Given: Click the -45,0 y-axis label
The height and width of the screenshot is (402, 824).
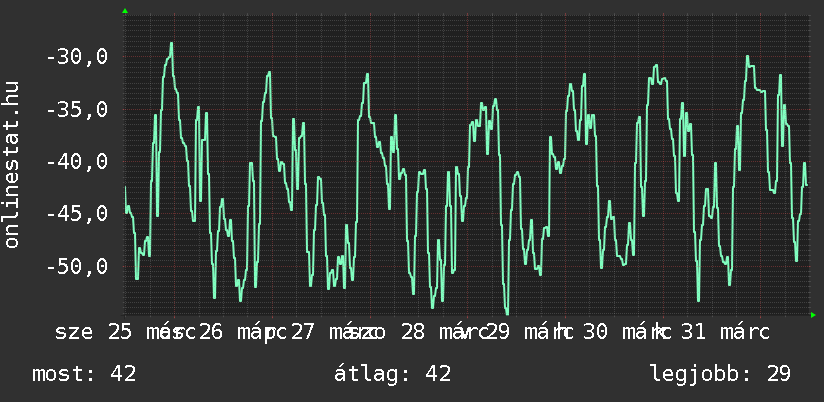Looking at the screenshot, I should pos(77,214).
